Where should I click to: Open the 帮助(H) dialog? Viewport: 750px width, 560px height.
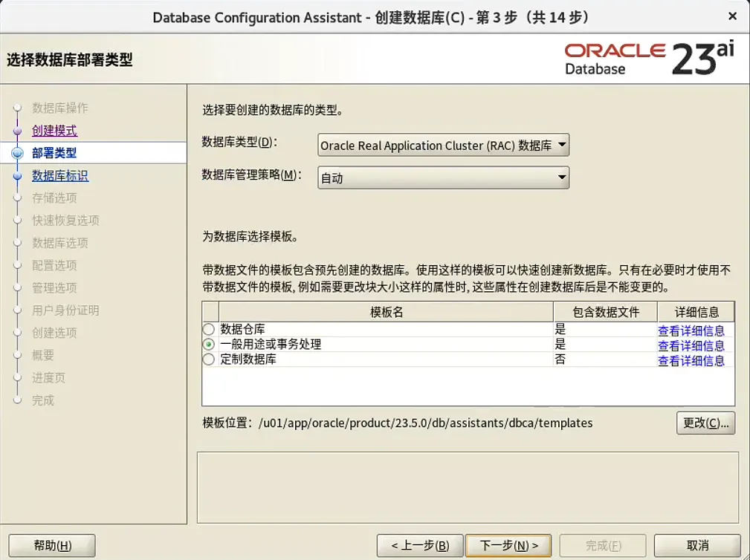click(x=51, y=544)
